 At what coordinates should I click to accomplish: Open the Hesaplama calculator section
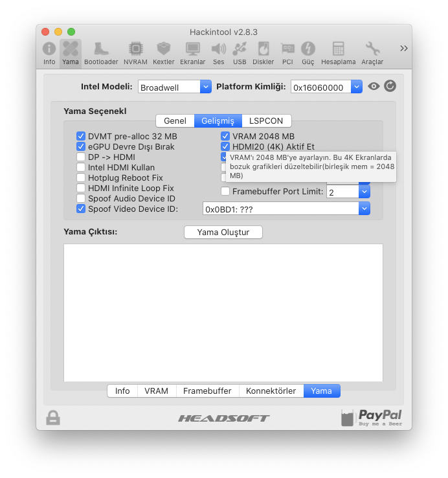click(x=338, y=52)
